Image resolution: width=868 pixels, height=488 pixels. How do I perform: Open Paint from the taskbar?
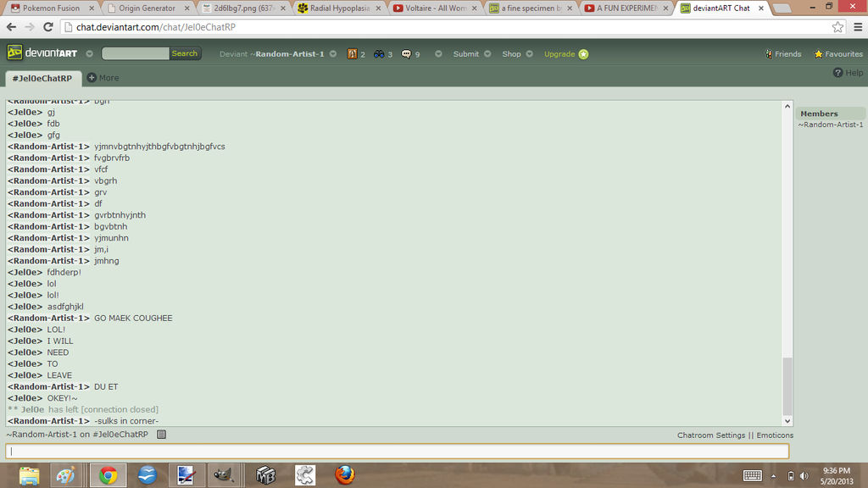(66, 475)
